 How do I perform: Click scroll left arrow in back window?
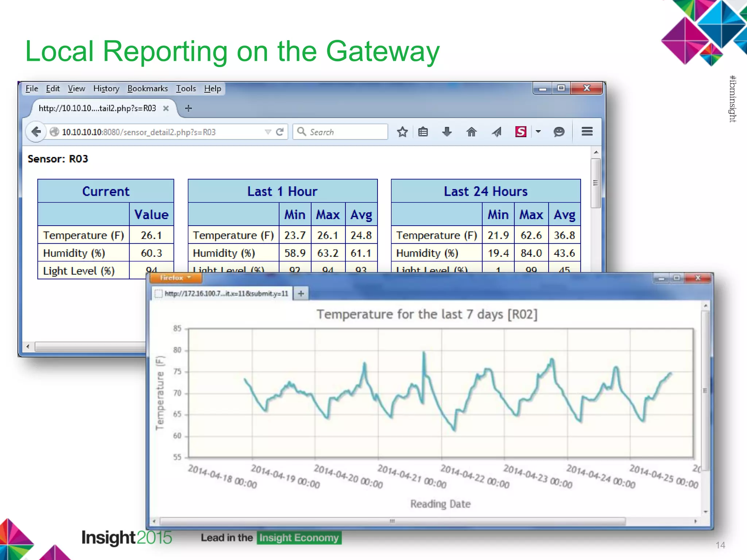pos(28,346)
